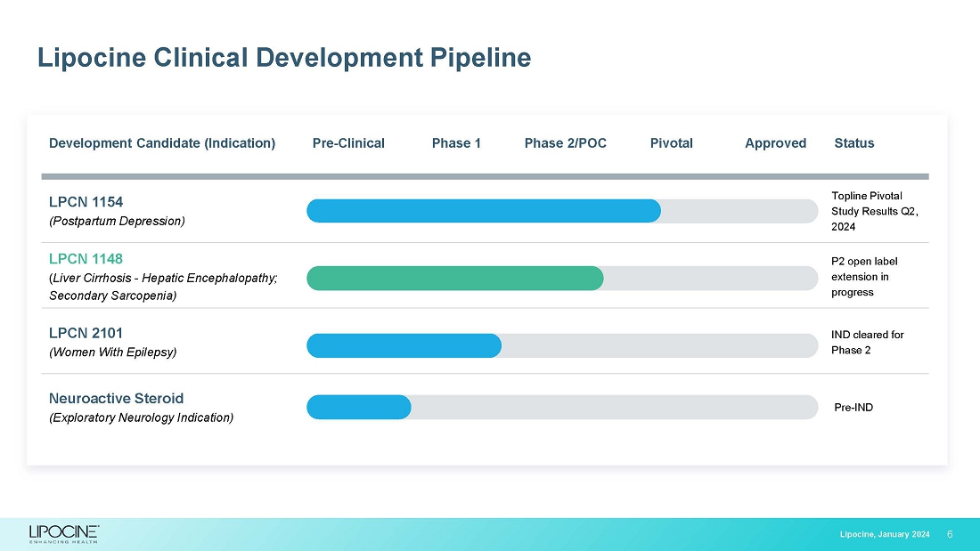Click the Phase 2/POC column header

pos(565,143)
